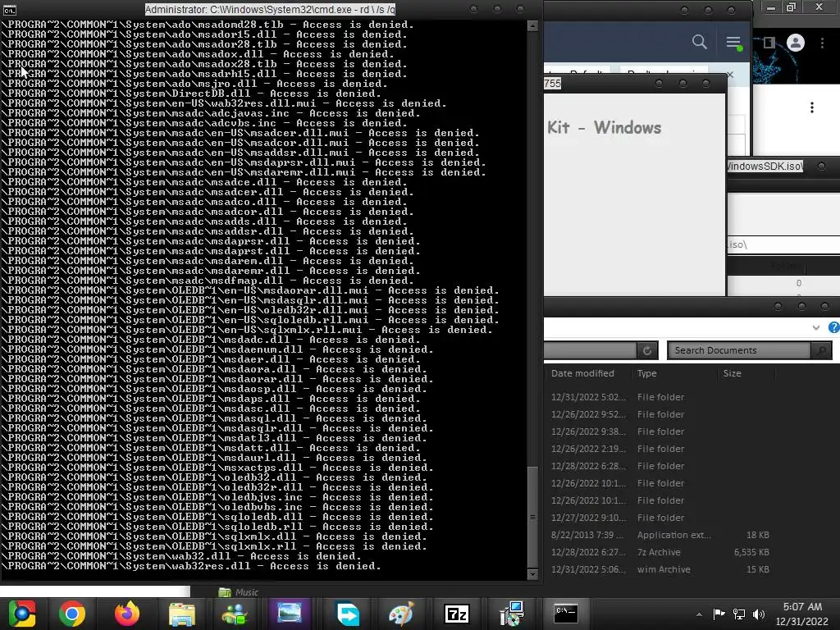
Task: Open the Chrome profile avatar
Action: click(796, 43)
